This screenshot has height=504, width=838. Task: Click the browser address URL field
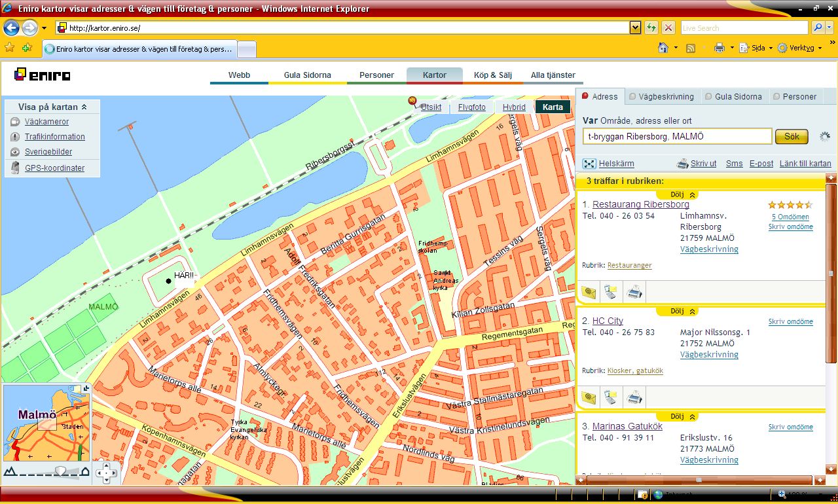point(342,27)
